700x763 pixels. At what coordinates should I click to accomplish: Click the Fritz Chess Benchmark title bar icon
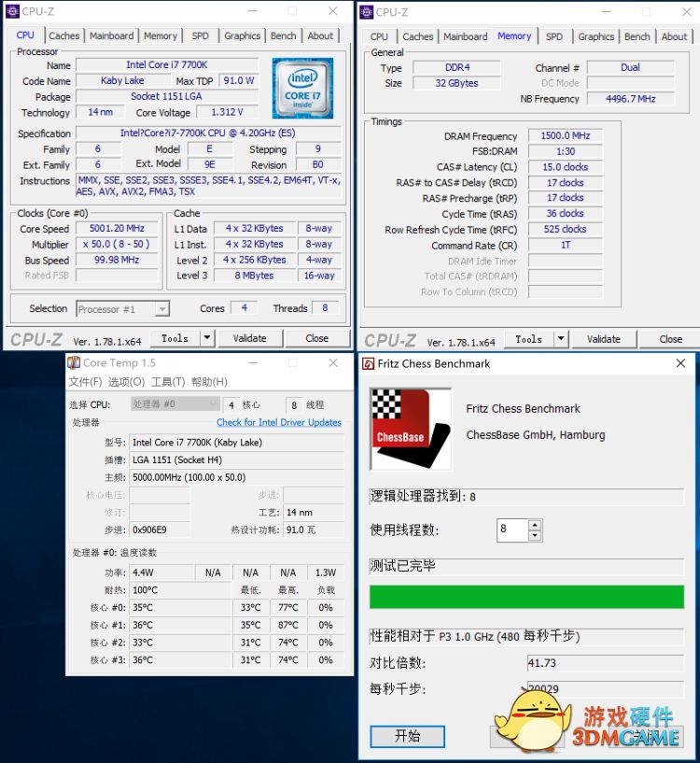369,363
